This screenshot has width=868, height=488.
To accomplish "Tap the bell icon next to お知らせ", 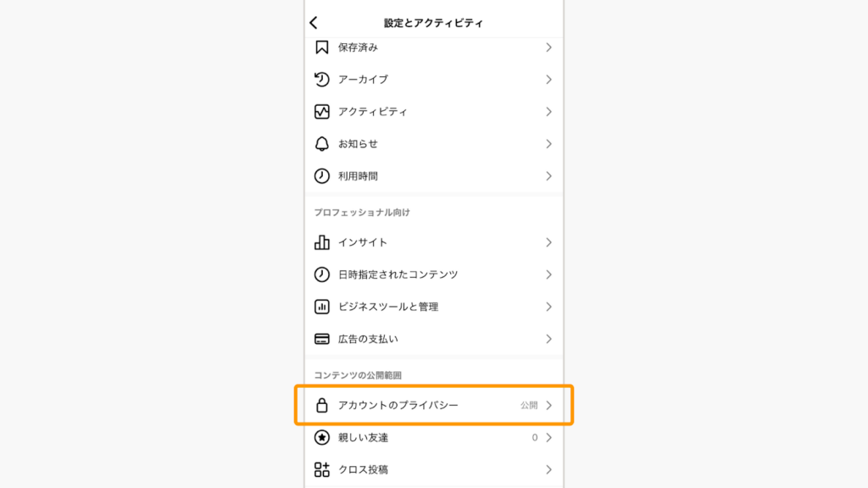I will pos(320,143).
